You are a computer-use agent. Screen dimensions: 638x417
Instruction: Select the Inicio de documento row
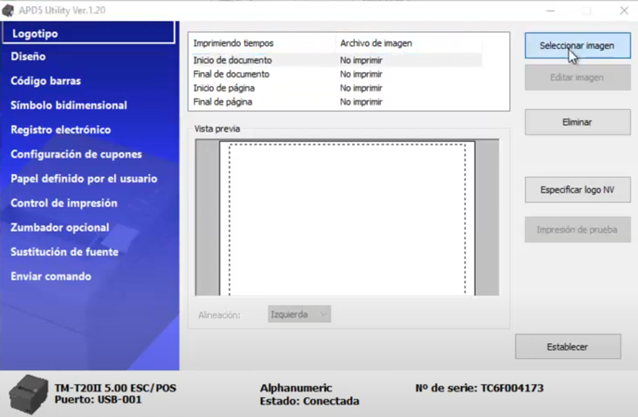coord(336,60)
